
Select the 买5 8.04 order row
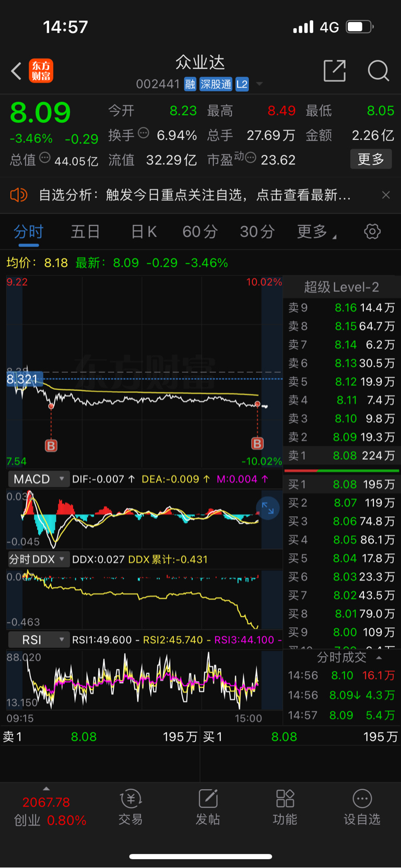pos(341,558)
